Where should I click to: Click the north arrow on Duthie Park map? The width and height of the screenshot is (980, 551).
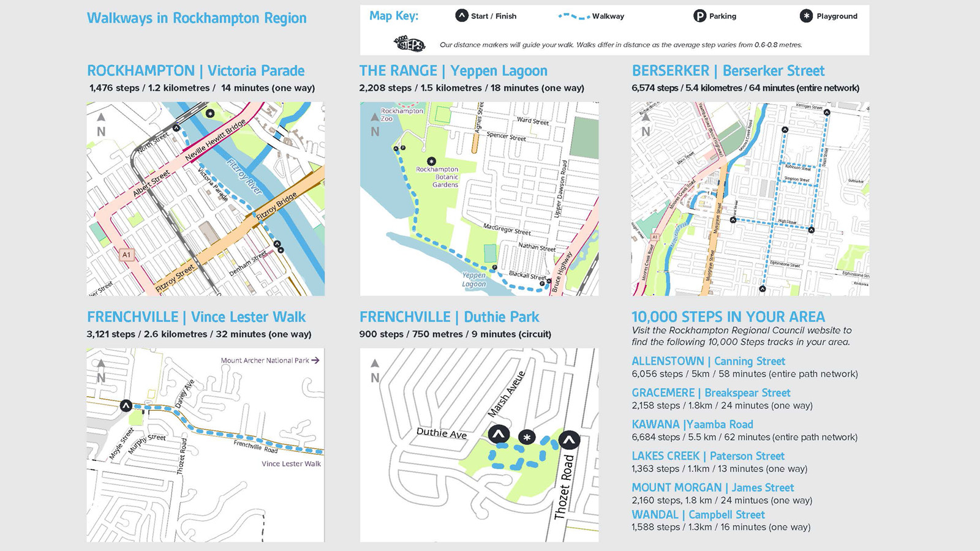coord(375,364)
